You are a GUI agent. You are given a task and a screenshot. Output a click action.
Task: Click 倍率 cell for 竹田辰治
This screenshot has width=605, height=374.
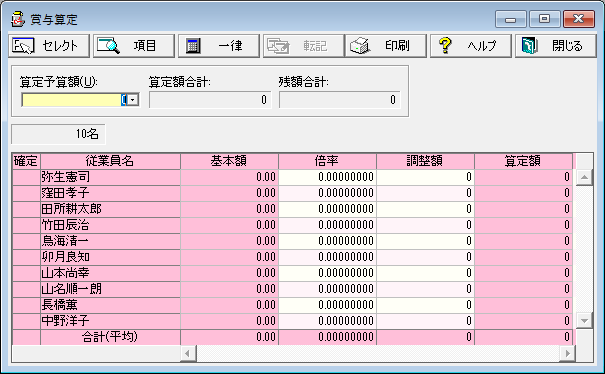point(327,225)
